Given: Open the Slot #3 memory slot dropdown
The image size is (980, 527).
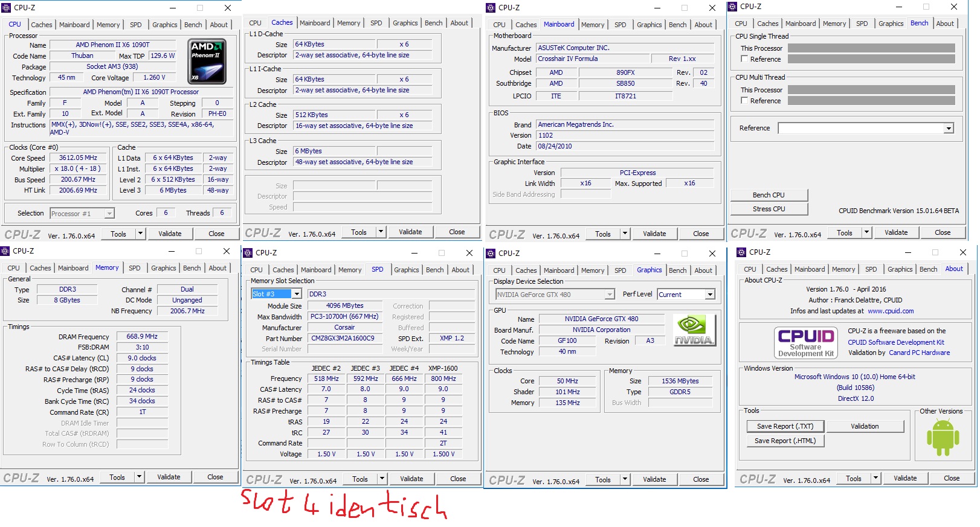Looking at the screenshot, I should click(297, 294).
